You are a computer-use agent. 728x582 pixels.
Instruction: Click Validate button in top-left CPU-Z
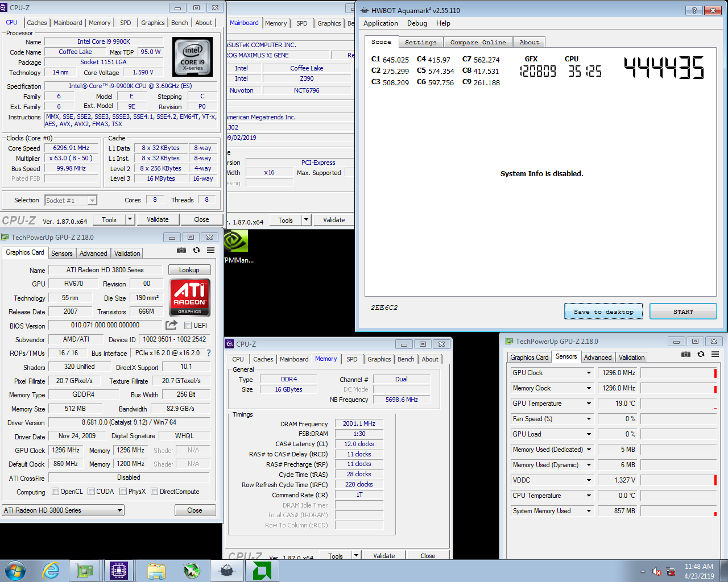coord(158,219)
